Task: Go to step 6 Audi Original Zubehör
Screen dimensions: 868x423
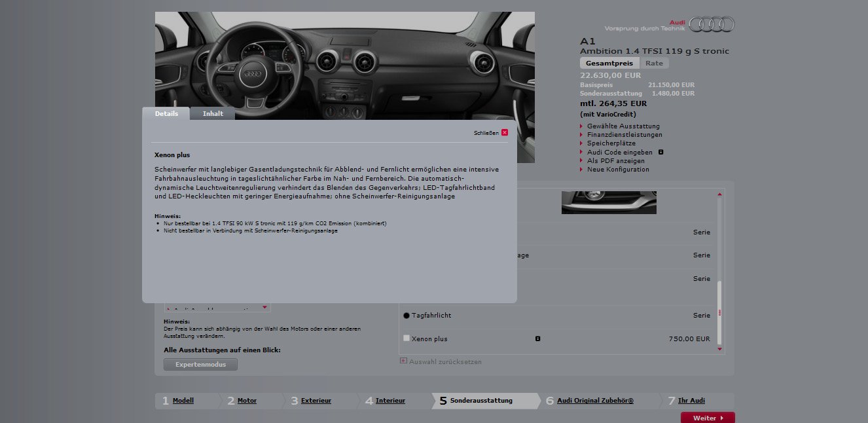Action: click(595, 401)
